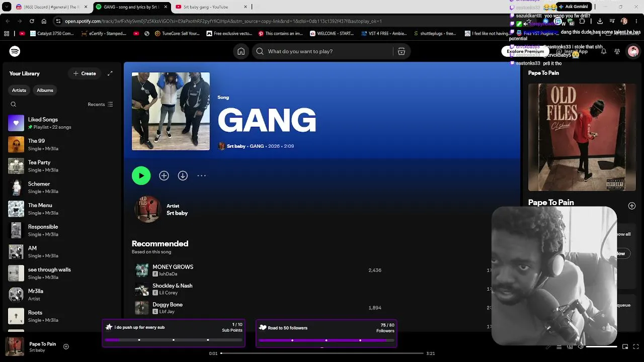The image size is (644, 362).
Task: Open the Pape To Pain title in Now Playing panel
Action: point(551,203)
